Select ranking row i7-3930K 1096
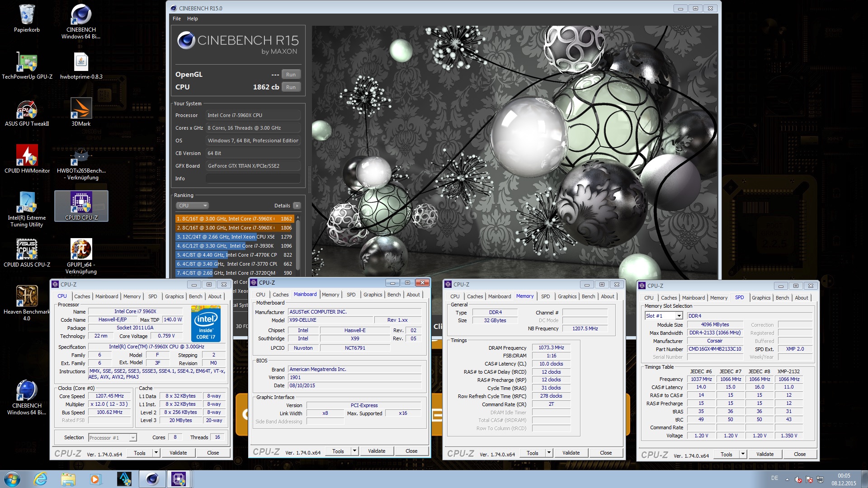The width and height of the screenshot is (868, 488). pos(235,246)
